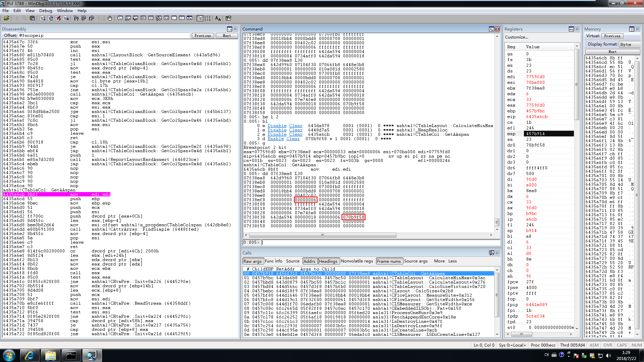The image size is (644, 362).
Task: Click the Calls panel vertical scrollbar thumb
Action: coord(497,295)
